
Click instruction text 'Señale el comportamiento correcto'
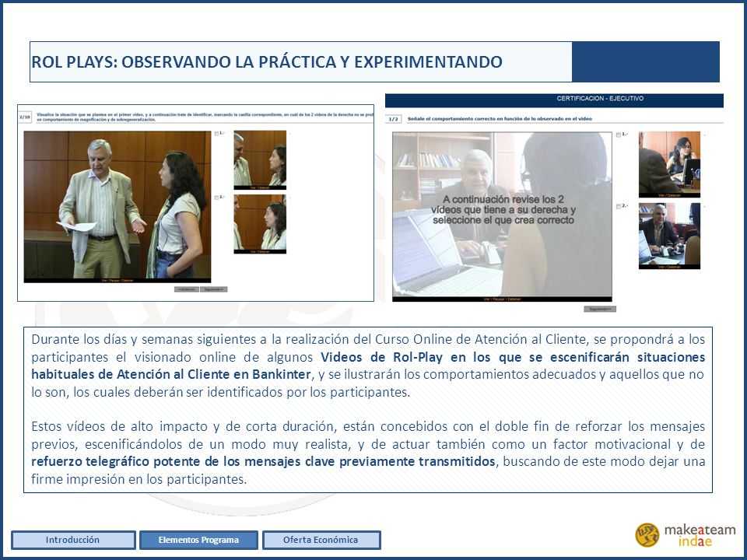point(500,118)
